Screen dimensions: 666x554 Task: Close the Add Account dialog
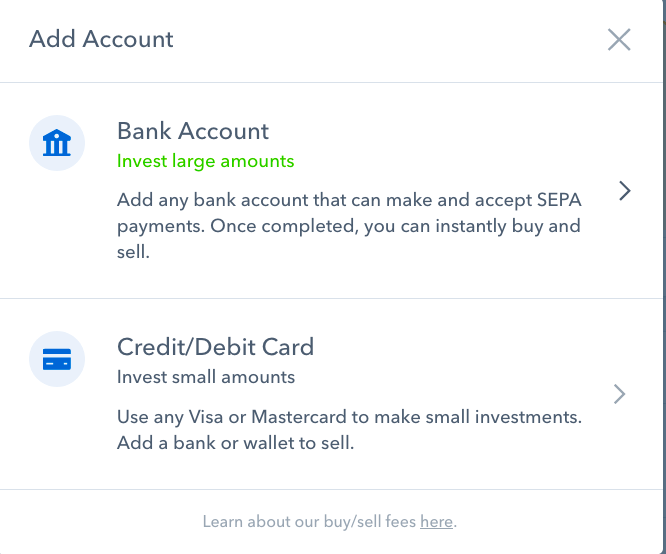(619, 40)
